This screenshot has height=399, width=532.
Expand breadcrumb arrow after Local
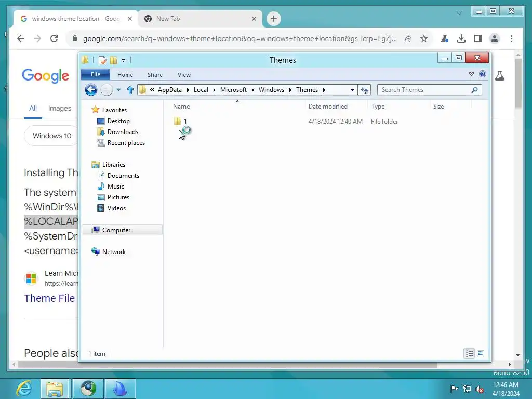click(214, 90)
